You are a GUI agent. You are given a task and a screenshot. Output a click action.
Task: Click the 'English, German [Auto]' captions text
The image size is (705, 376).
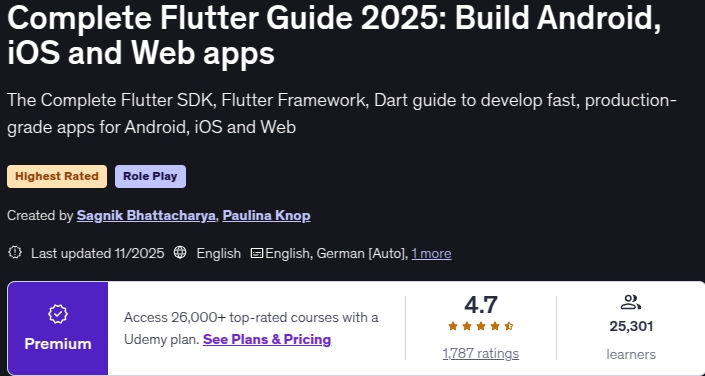point(337,254)
